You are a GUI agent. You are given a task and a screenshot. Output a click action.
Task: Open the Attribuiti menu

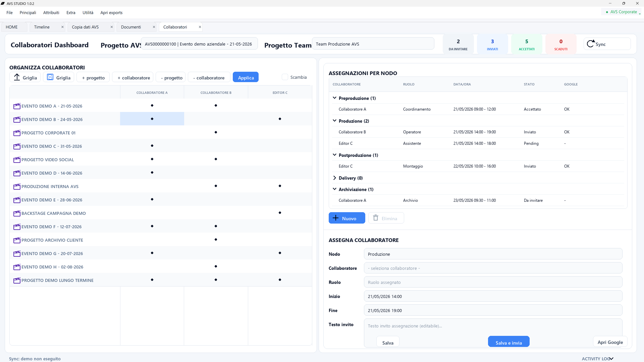pos(51,13)
